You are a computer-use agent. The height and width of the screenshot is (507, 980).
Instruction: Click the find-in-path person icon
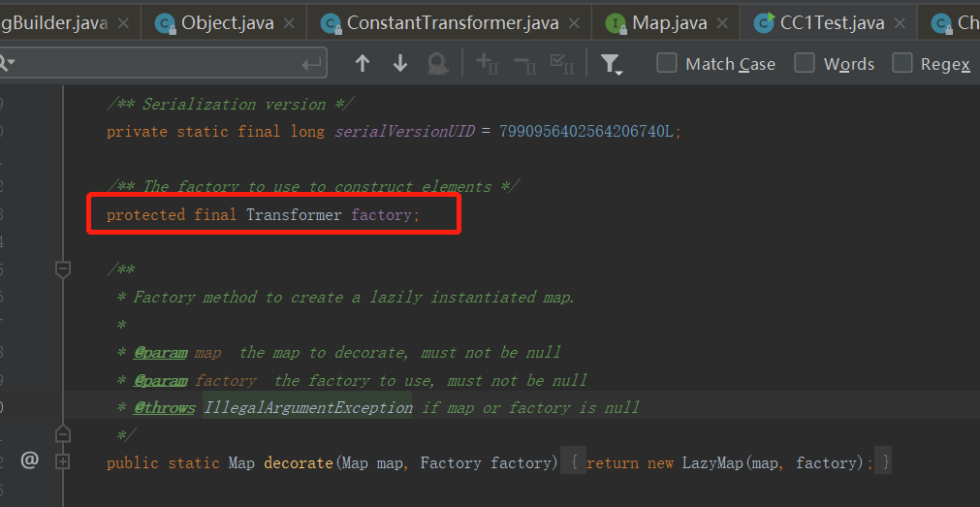(438, 64)
